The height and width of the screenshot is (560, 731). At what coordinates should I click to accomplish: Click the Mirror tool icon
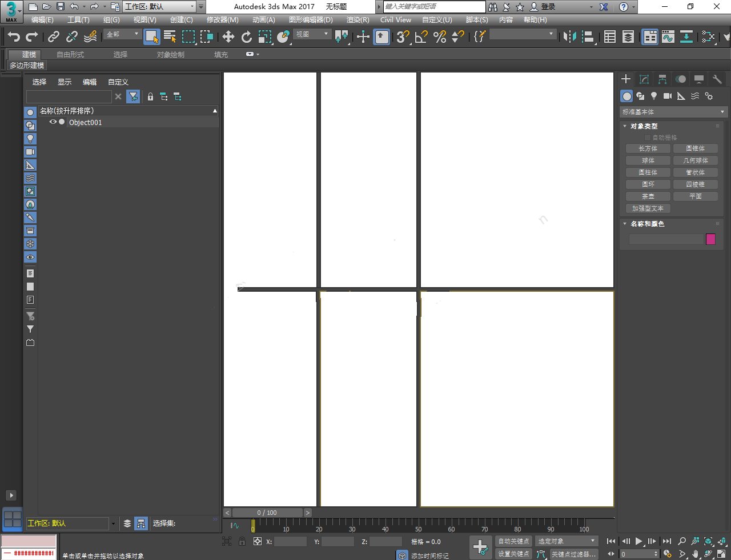coord(569,37)
